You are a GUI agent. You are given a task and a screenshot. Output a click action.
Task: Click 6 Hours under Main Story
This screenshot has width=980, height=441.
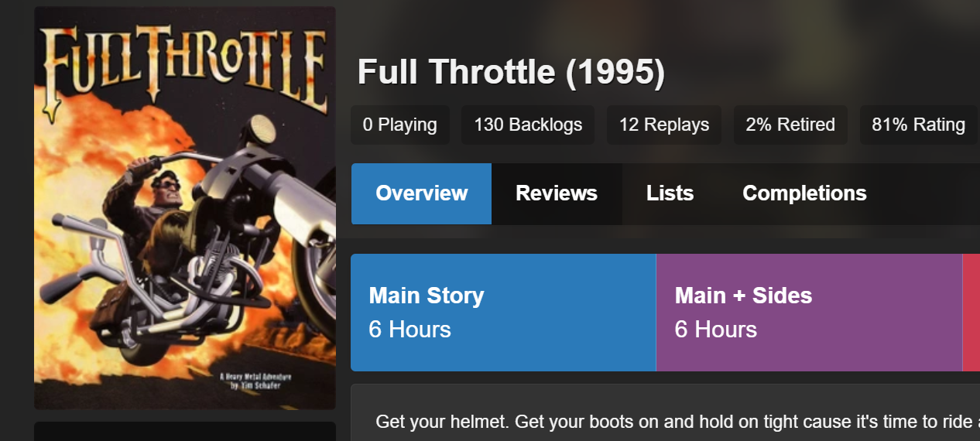pos(409,330)
